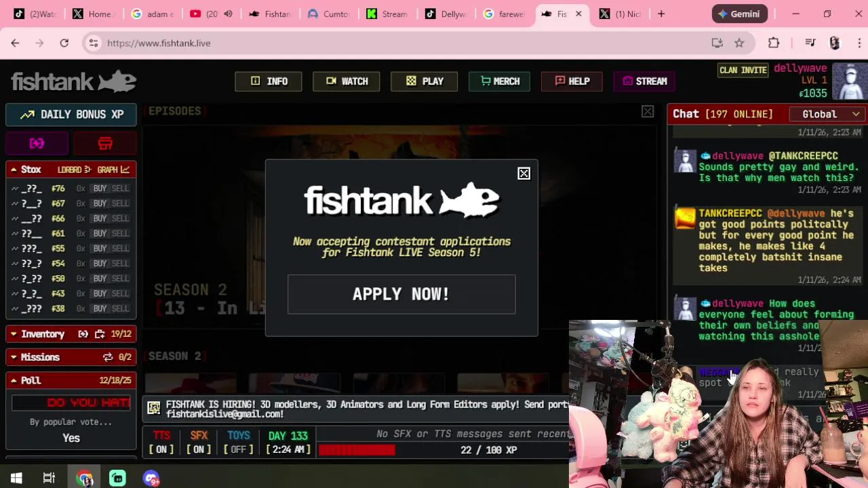This screenshot has height=488, width=868.
Task: Claim the DAILY BONUS XP
Action: point(71,115)
